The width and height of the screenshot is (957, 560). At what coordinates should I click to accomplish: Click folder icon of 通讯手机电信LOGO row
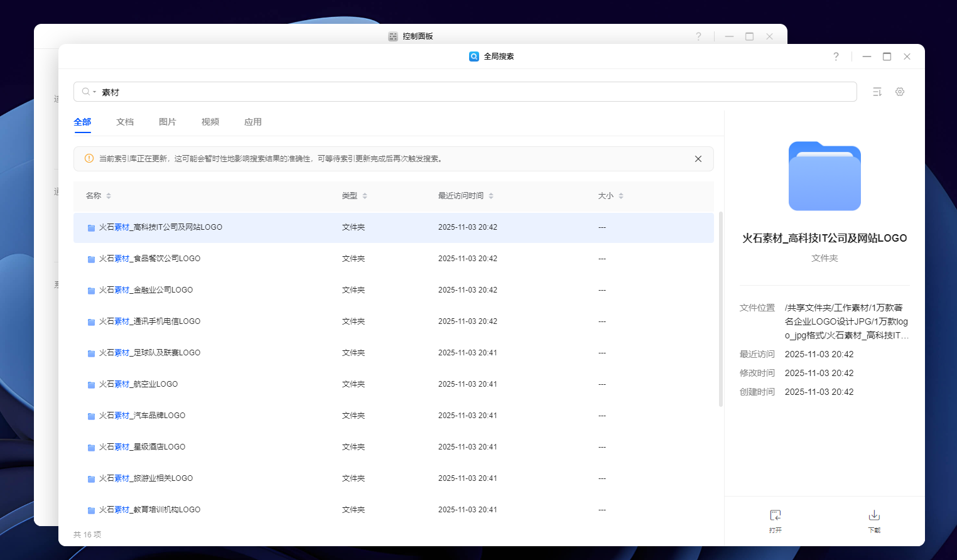click(x=91, y=322)
